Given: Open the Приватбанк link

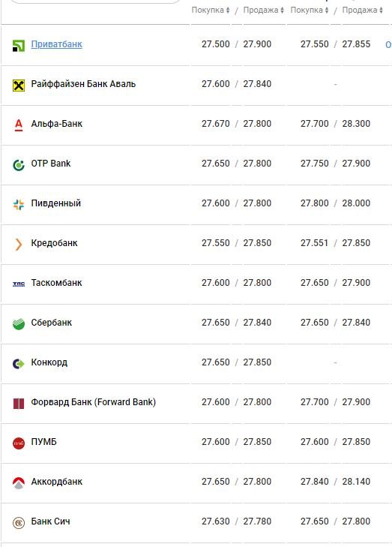Looking at the screenshot, I should [x=56, y=44].
